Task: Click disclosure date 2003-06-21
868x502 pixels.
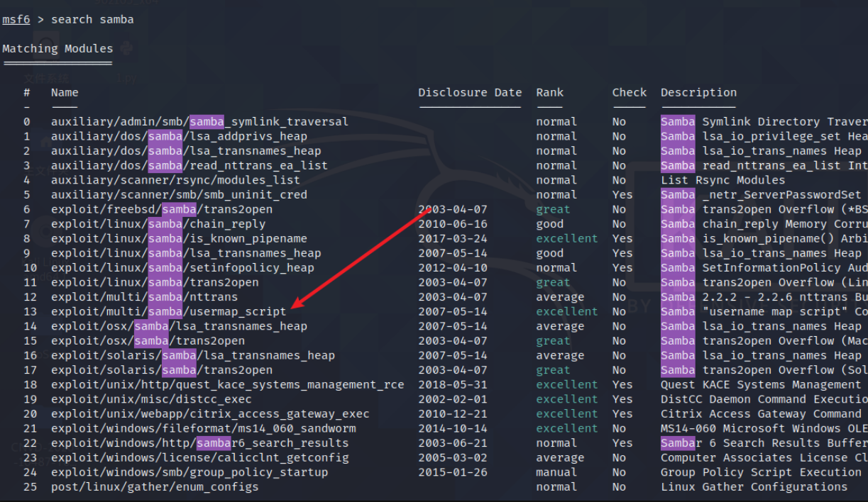Action: tap(453, 443)
